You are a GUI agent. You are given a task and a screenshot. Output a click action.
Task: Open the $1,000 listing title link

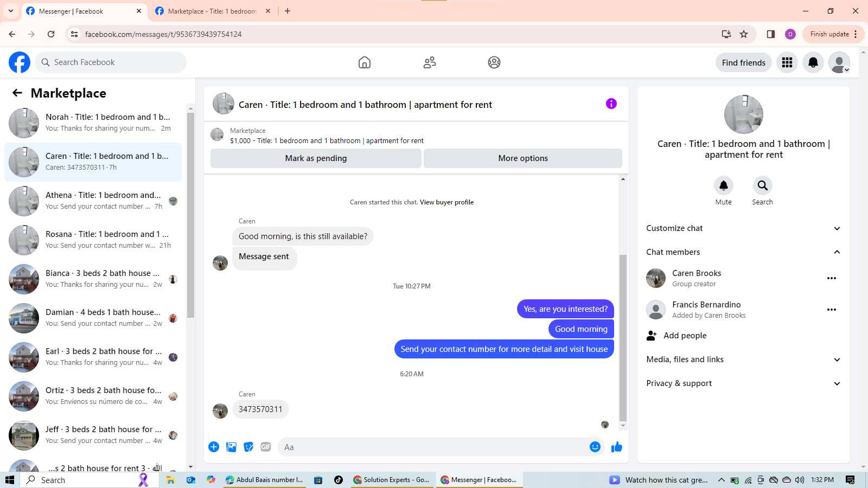click(x=327, y=140)
